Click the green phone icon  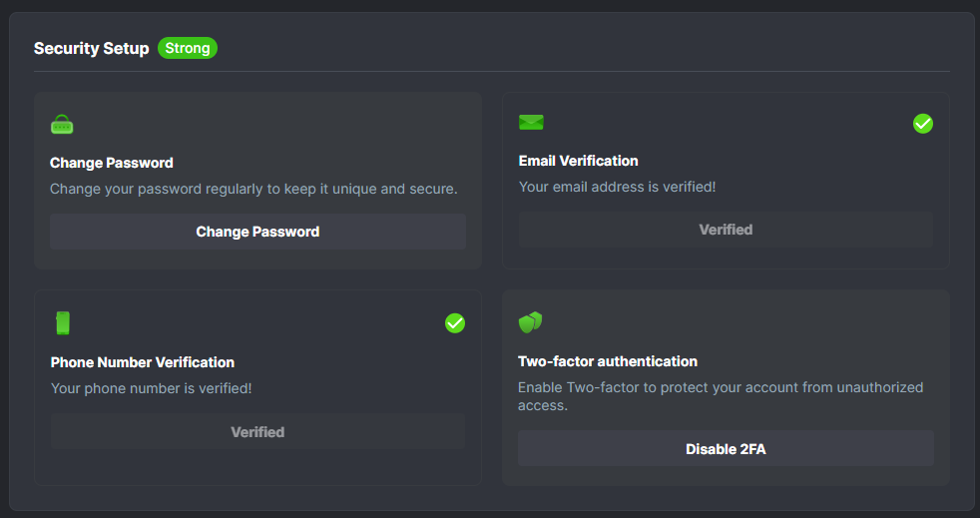pyautogui.click(x=63, y=323)
